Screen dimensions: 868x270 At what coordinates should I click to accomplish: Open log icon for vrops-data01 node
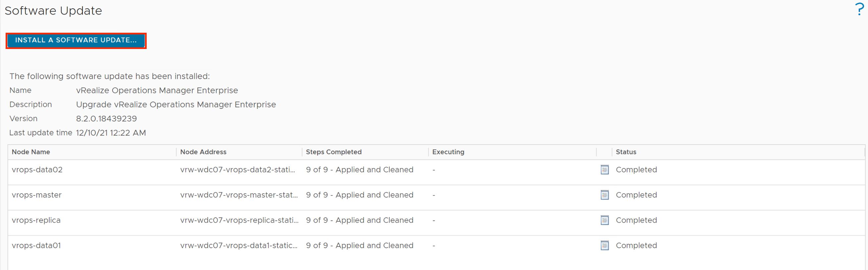pyautogui.click(x=604, y=246)
